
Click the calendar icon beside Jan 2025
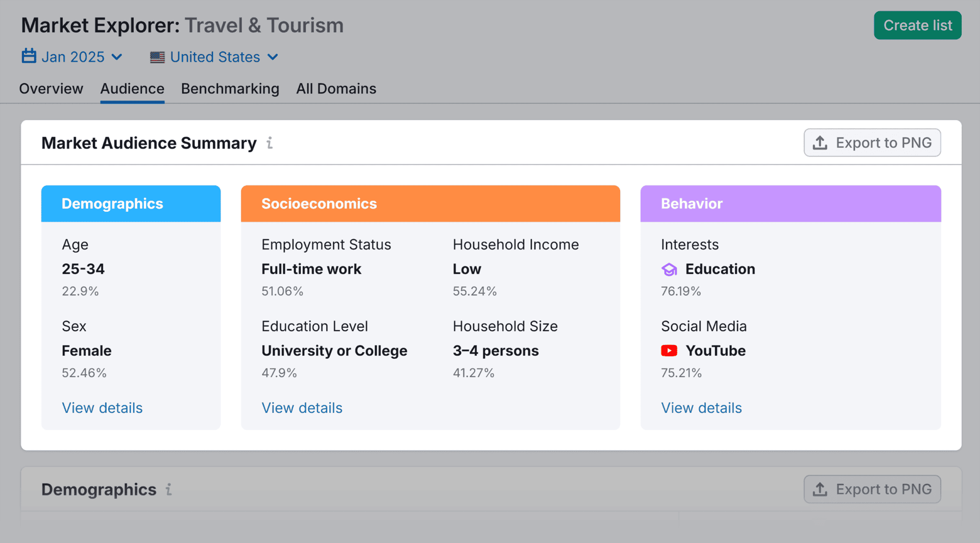pyautogui.click(x=29, y=56)
